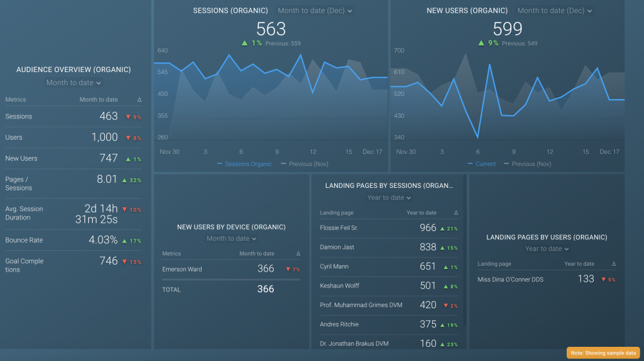Toggle Current legend in New Users chart
Image resolution: width=644 pixels, height=361 pixels.
pos(481,164)
